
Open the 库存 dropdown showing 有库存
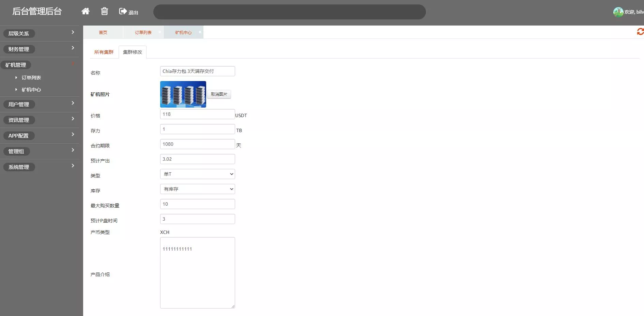click(197, 189)
